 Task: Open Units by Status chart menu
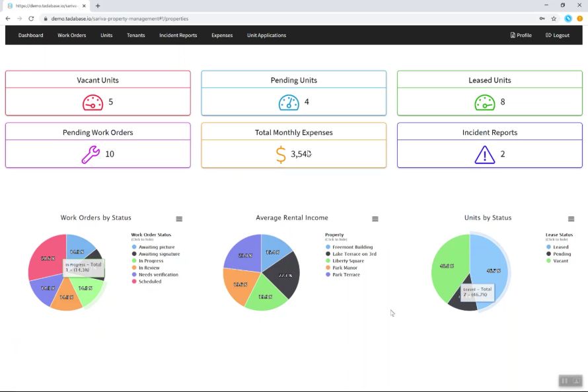click(x=571, y=219)
